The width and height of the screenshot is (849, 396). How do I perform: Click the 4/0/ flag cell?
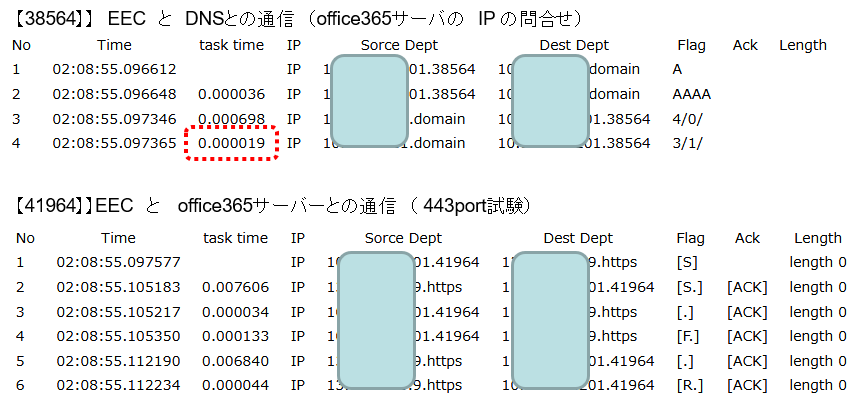point(688,119)
